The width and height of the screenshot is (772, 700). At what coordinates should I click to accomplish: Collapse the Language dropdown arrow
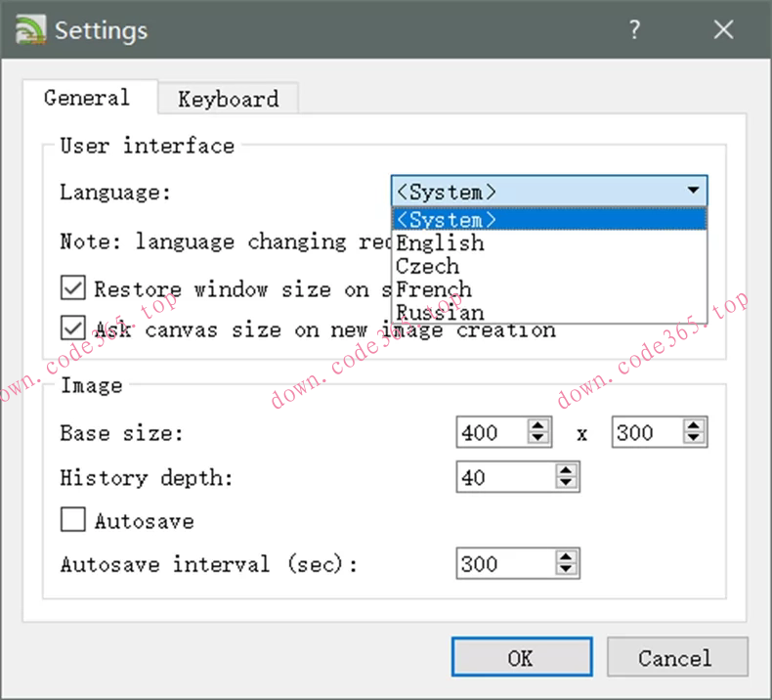click(x=693, y=191)
